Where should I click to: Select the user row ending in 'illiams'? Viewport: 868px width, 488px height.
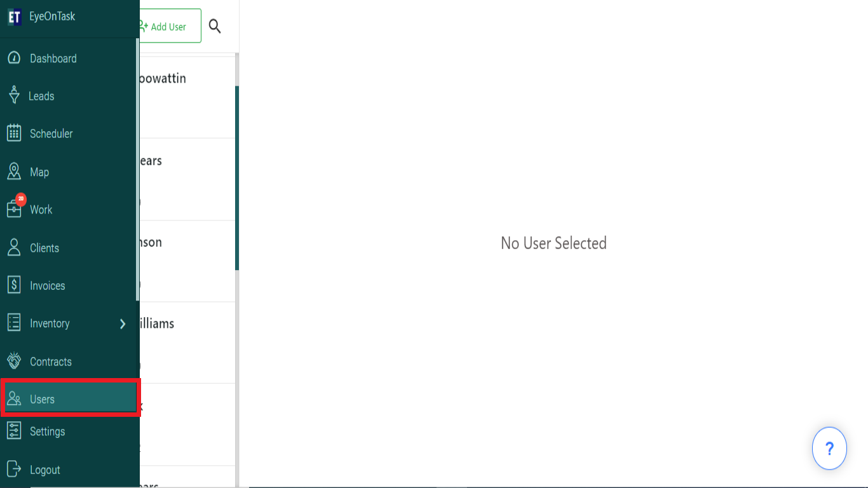coord(187,342)
